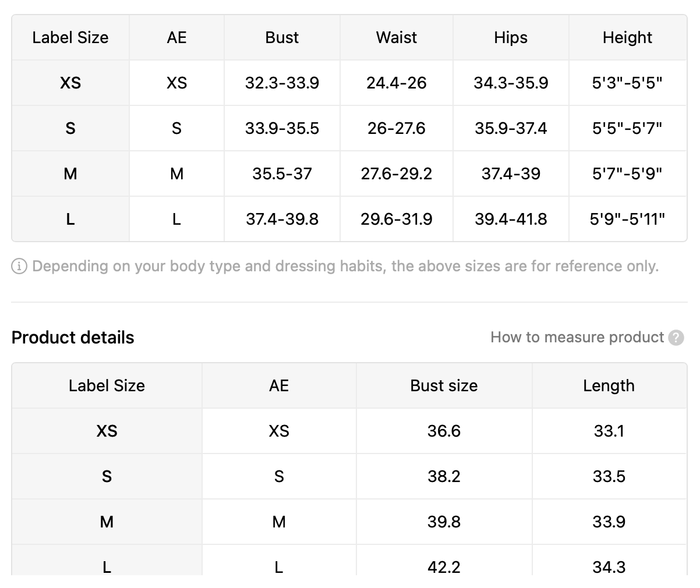Select the XS bust size 36.6 cell
Viewport: 700px width, 588px height.
444,431
